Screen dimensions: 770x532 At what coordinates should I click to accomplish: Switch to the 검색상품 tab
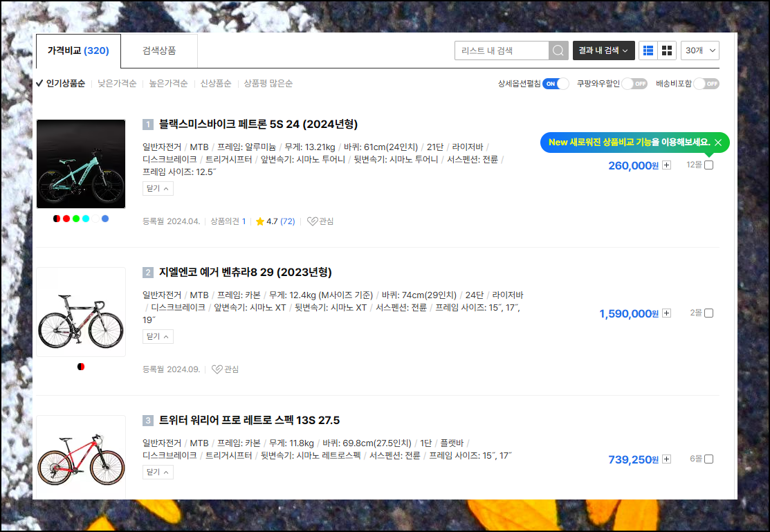[x=159, y=51]
